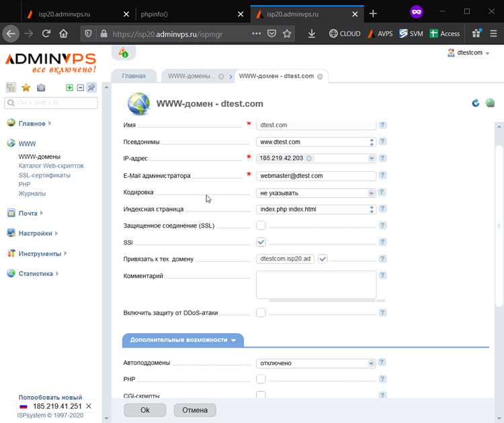This screenshot has height=423, width=504.
Task: Click the minus collapse-all icon in sidebar
Action: 81,87
